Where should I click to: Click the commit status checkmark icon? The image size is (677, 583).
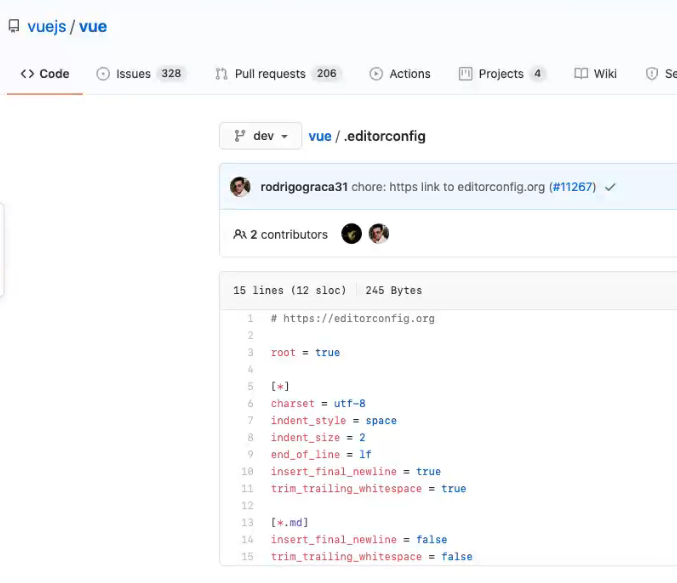coord(610,187)
